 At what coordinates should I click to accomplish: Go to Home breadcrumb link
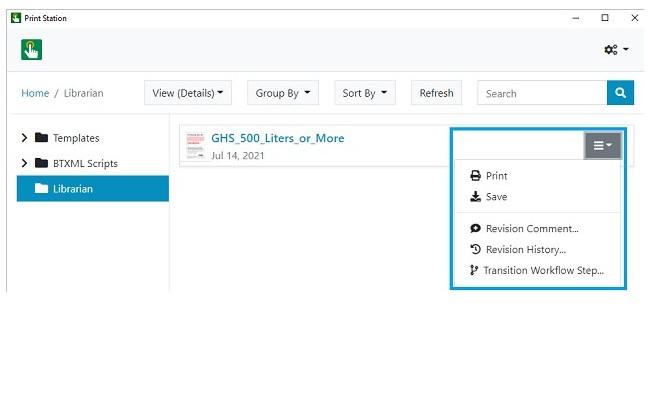coord(35,93)
